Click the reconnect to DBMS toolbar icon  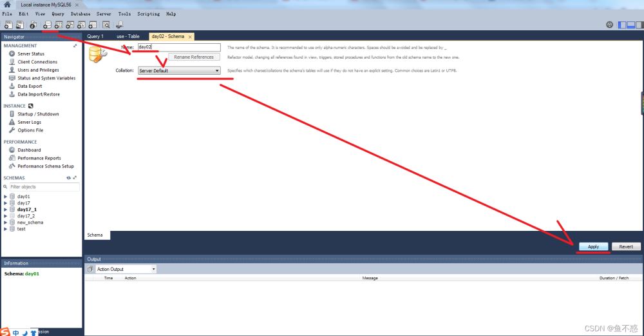point(120,25)
